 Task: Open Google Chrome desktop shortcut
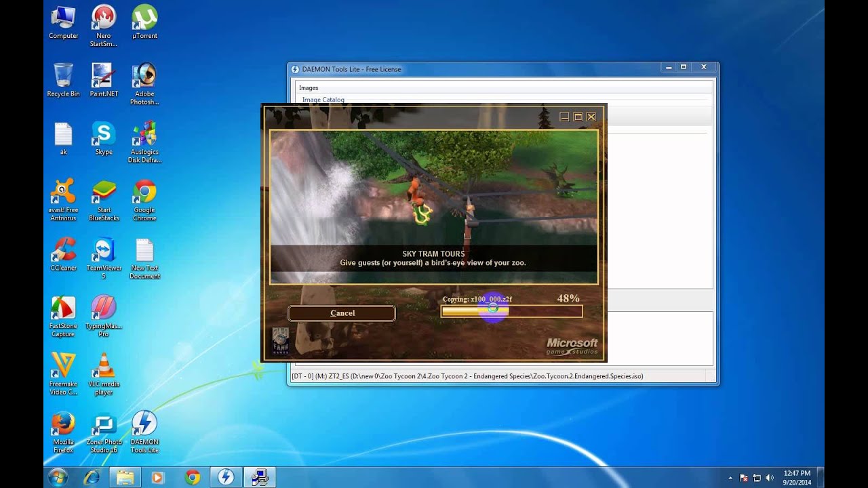(x=144, y=200)
